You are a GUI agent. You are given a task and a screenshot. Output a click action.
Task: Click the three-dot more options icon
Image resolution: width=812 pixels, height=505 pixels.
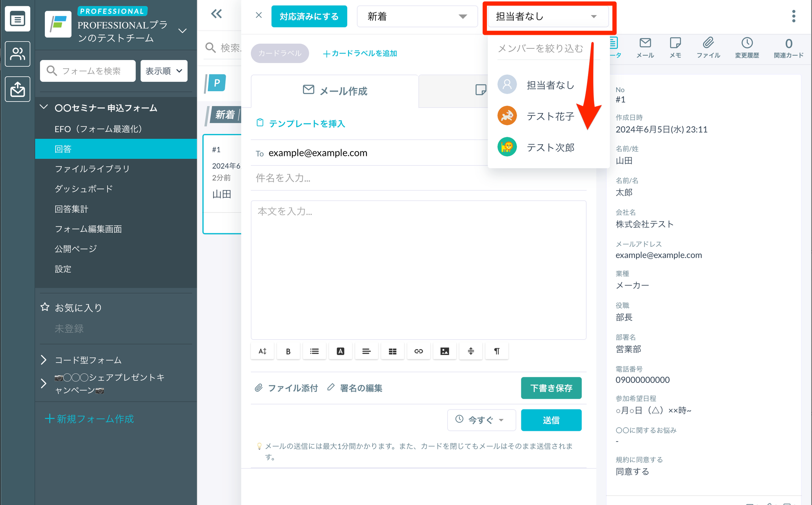pyautogui.click(x=793, y=16)
